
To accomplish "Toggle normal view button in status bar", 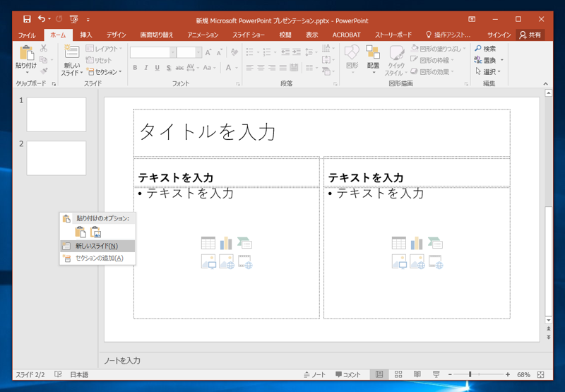I will point(379,374).
